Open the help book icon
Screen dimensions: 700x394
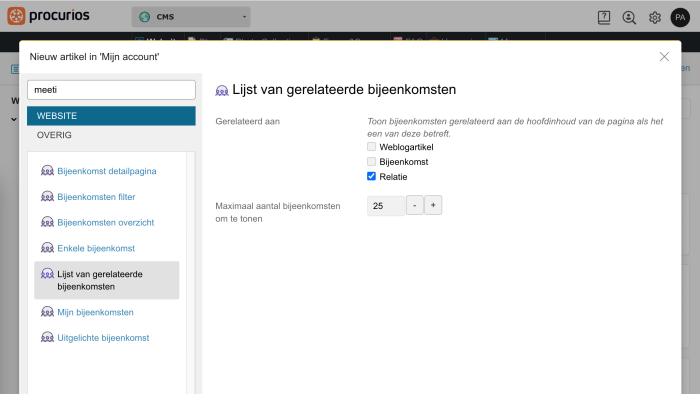(604, 17)
